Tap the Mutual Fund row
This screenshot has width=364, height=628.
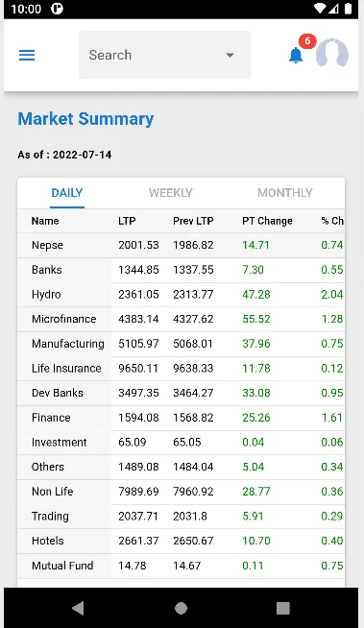tap(181, 566)
